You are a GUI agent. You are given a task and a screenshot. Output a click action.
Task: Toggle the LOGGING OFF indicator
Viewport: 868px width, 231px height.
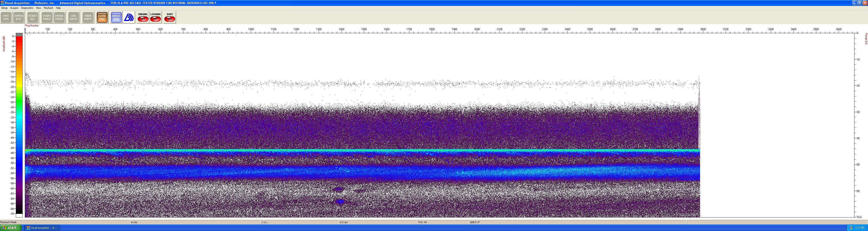(x=155, y=18)
